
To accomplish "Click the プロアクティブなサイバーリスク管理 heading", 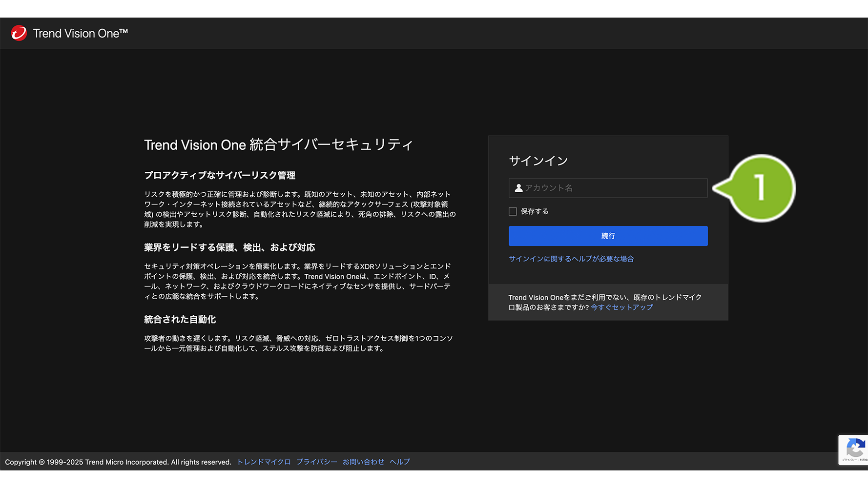I will point(220,175).
